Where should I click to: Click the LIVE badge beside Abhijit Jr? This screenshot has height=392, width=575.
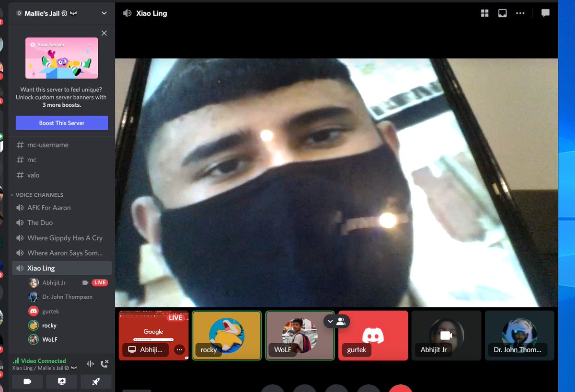pos(100,283)
